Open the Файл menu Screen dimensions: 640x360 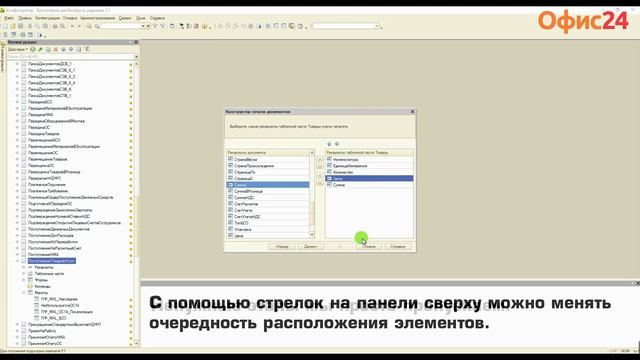9,18
